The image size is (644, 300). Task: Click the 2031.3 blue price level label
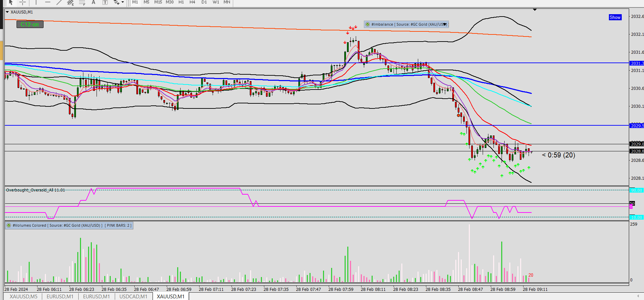(637, 63)
